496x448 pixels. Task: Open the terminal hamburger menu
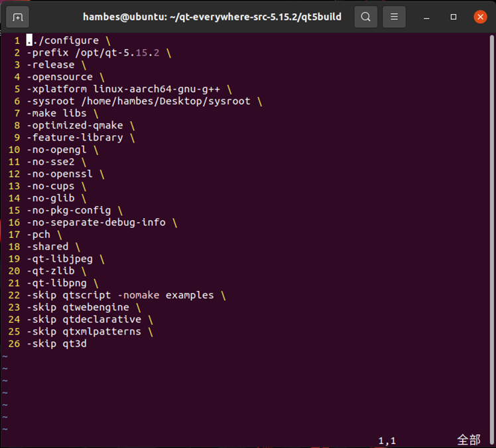[395, 17]
